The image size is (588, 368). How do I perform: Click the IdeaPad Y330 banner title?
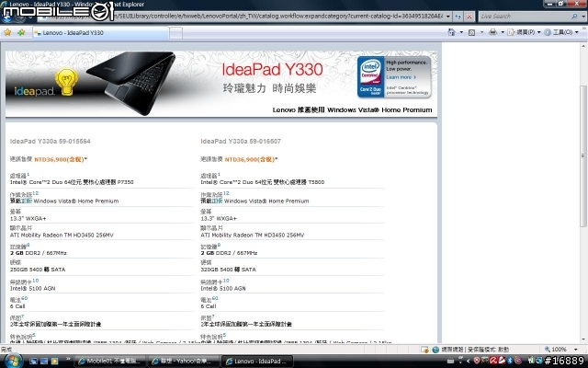click(x=272, y=70)
